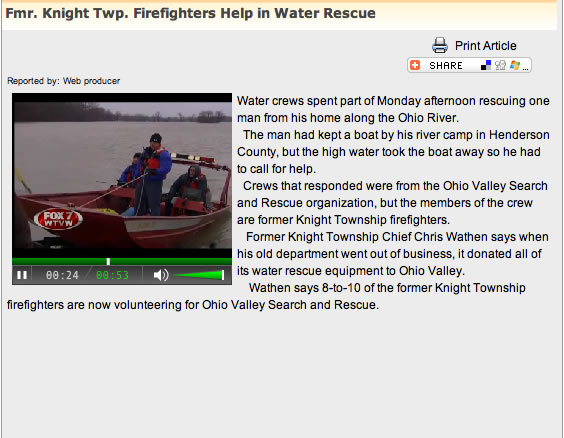
Task: Click the orange plus AddThis icon
Action: click(x=415, y=65)
